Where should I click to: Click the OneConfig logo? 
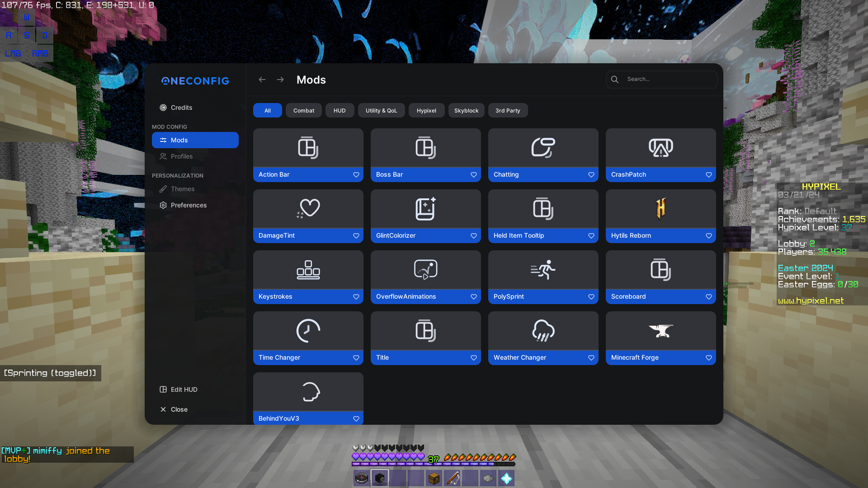pyautogui.click(x=195, y=81)
